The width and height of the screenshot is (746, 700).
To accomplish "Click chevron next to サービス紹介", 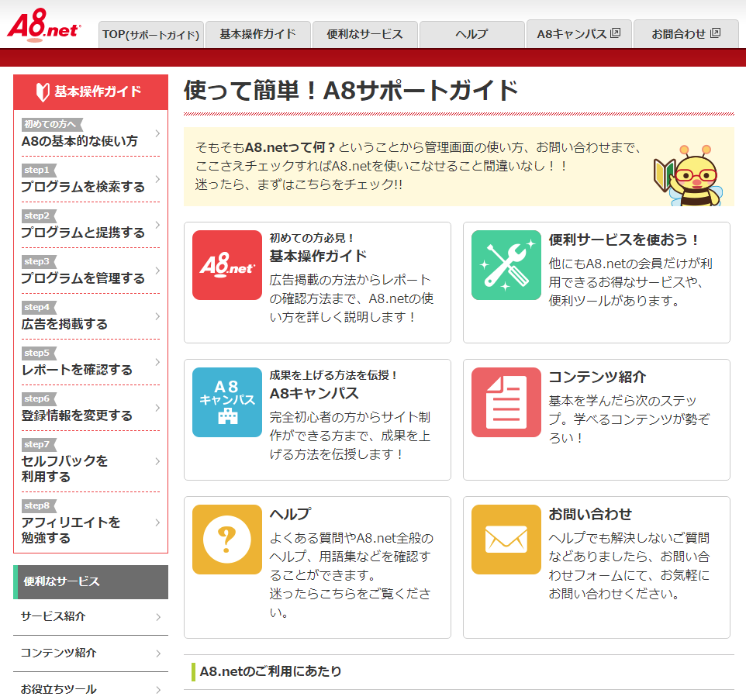I will point(158,617).
